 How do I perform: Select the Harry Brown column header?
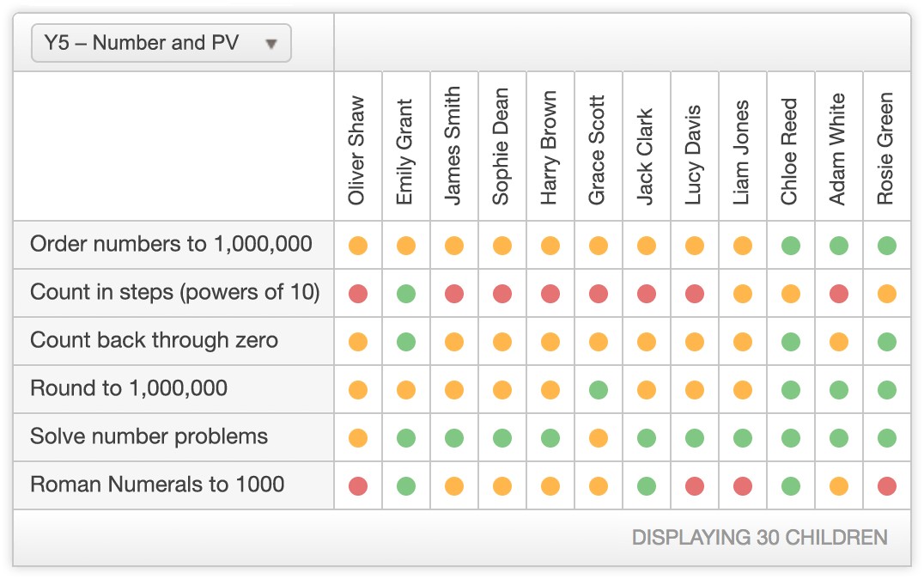[x=550, y=148]
